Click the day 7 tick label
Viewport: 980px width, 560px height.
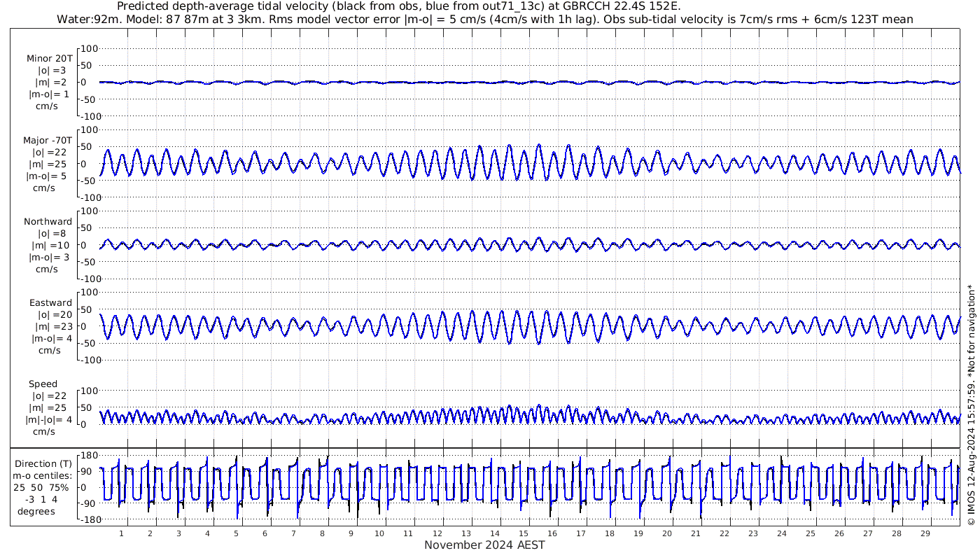[293, 533]
